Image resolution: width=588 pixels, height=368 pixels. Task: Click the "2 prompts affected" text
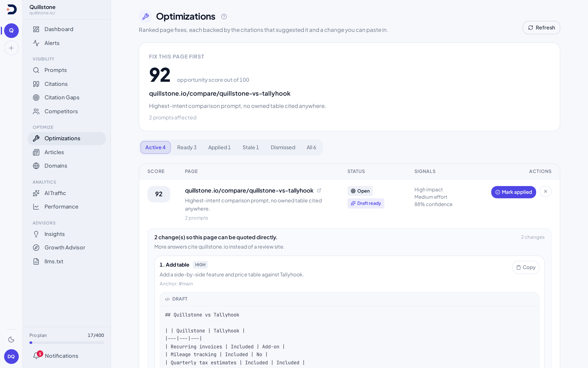pos(173,118)
